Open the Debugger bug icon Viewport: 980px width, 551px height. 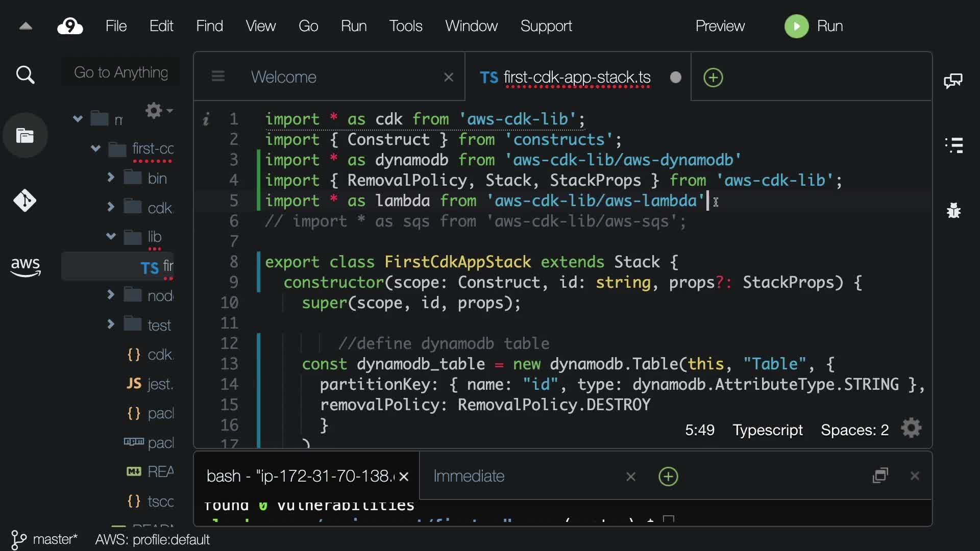coord(953,210)
